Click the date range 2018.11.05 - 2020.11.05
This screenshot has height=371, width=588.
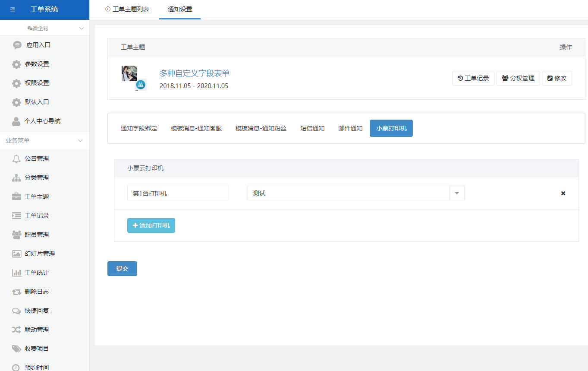pyautogui.click(x=194, y=86)
